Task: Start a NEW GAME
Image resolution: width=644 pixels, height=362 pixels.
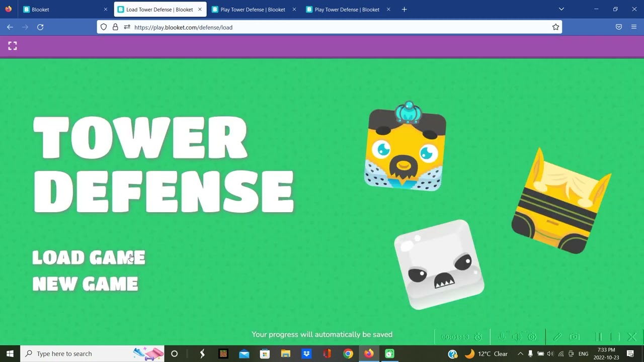Action: (x=85, y=284)
